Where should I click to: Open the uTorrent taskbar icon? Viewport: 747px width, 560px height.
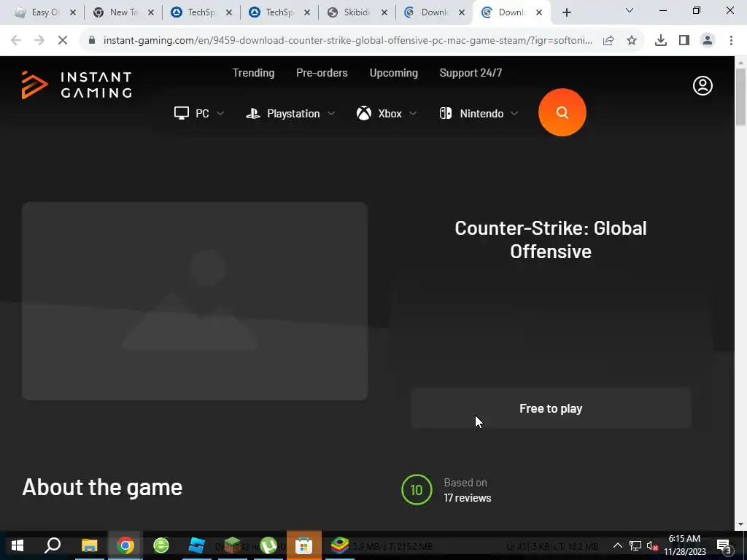tap(268, 545)
